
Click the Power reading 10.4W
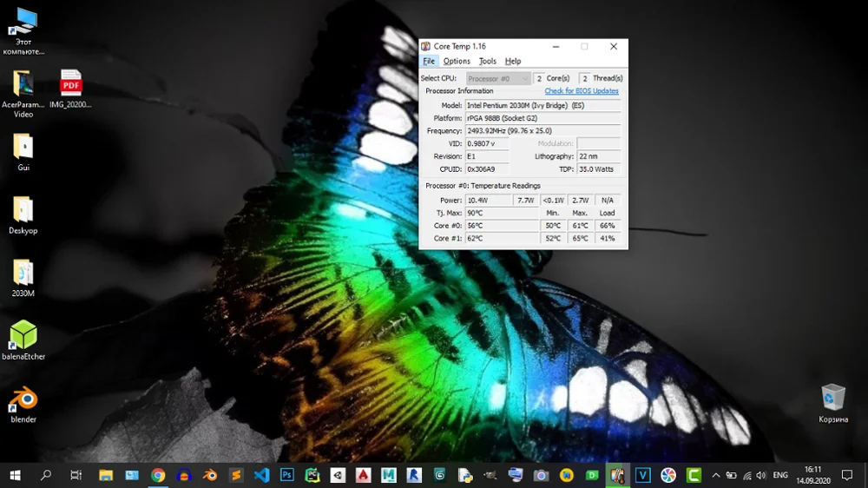point(488,200)
